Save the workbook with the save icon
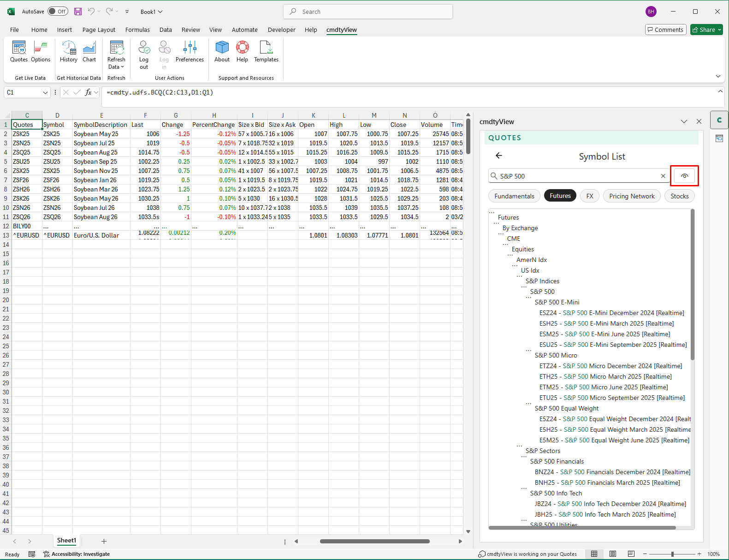 [x=78, y=12]
